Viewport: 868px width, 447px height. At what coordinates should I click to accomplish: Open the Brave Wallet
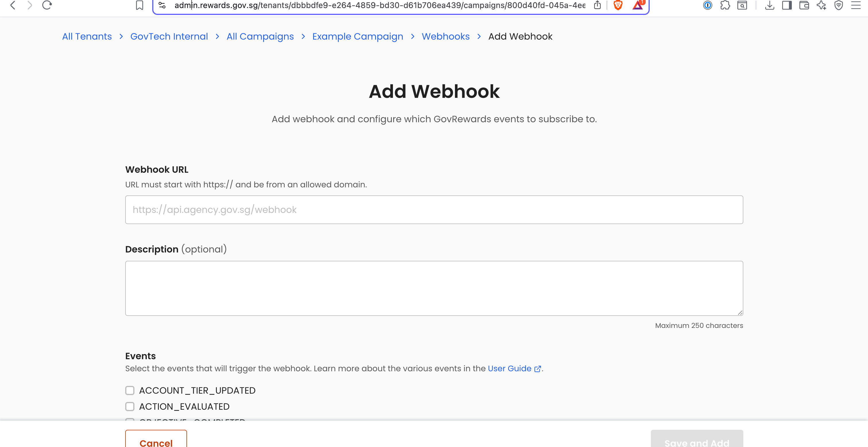(804, 5)
